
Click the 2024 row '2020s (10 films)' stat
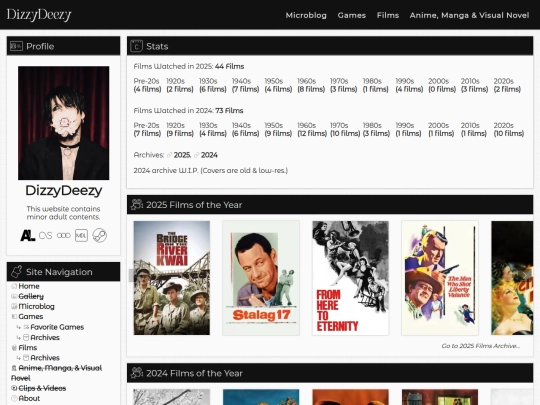(x=509, y=129)
